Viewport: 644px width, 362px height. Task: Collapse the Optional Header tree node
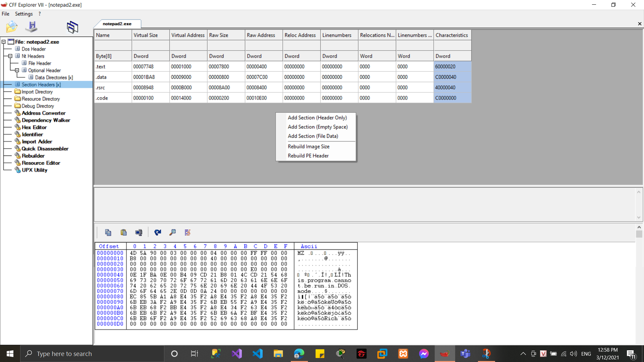17,71
